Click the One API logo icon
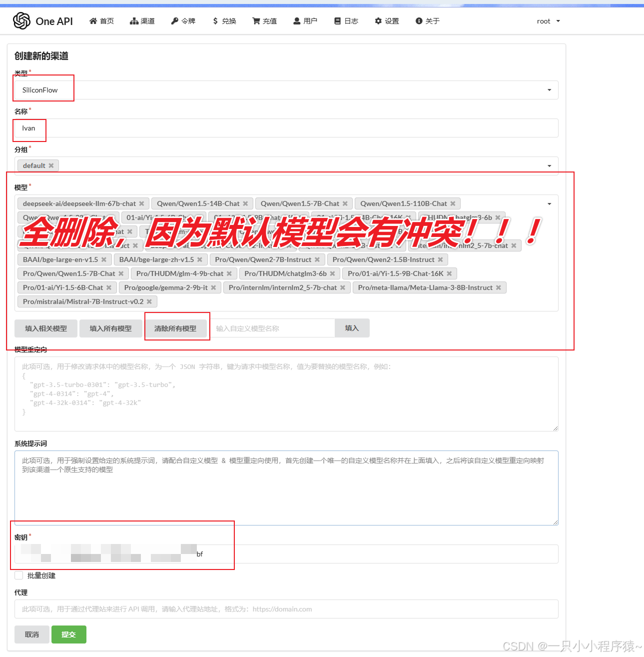 pos(21,21)
